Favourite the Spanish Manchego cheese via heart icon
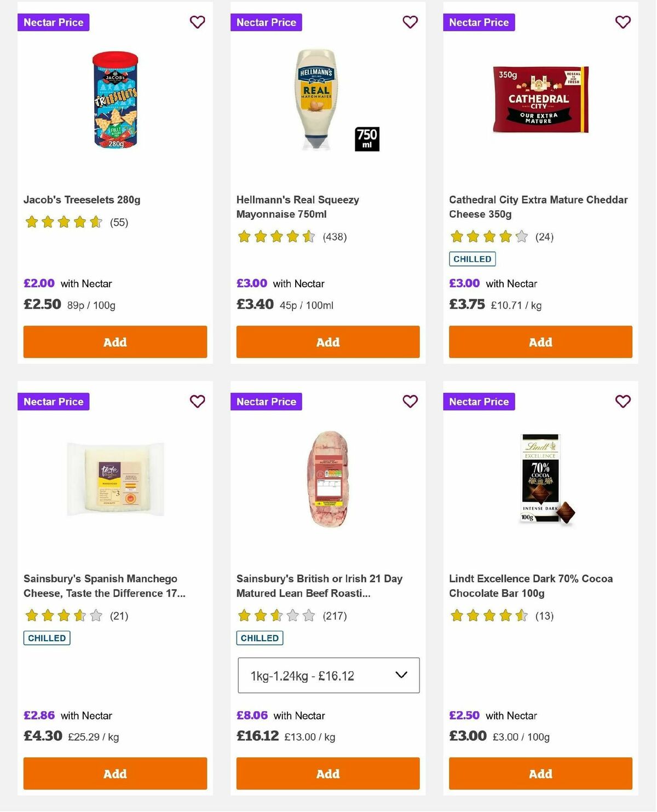The height and width of the screenshot is (812, 657). coord(197,401)
